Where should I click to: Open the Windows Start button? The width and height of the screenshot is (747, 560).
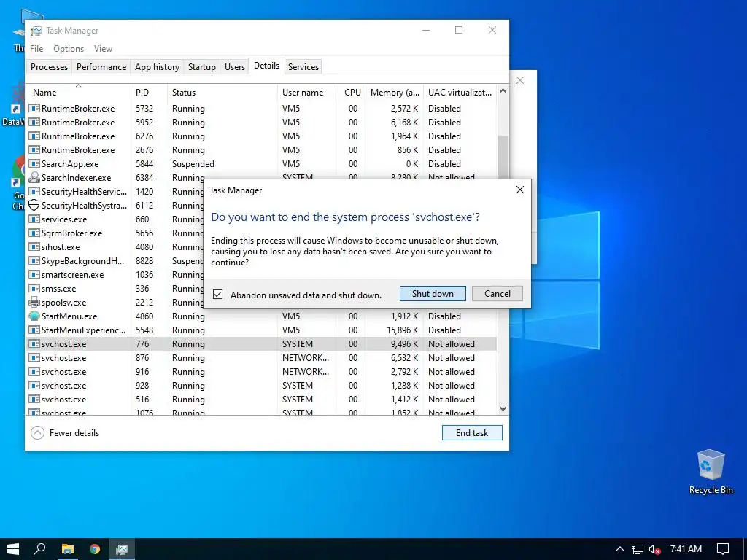(x=13, y=549)
